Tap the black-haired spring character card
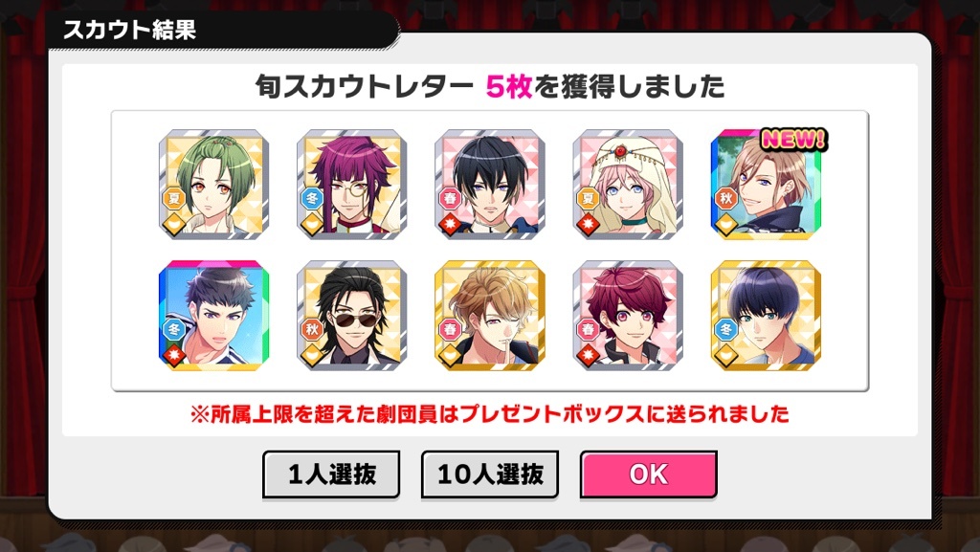Screen dimensions: 980x552 point(490,185)
